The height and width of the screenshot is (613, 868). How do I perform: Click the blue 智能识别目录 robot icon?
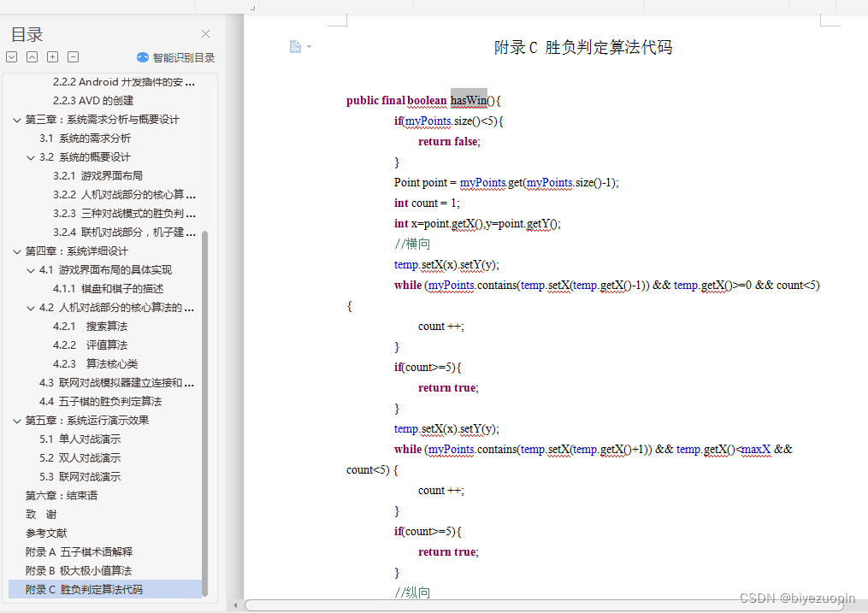(143, 57)
